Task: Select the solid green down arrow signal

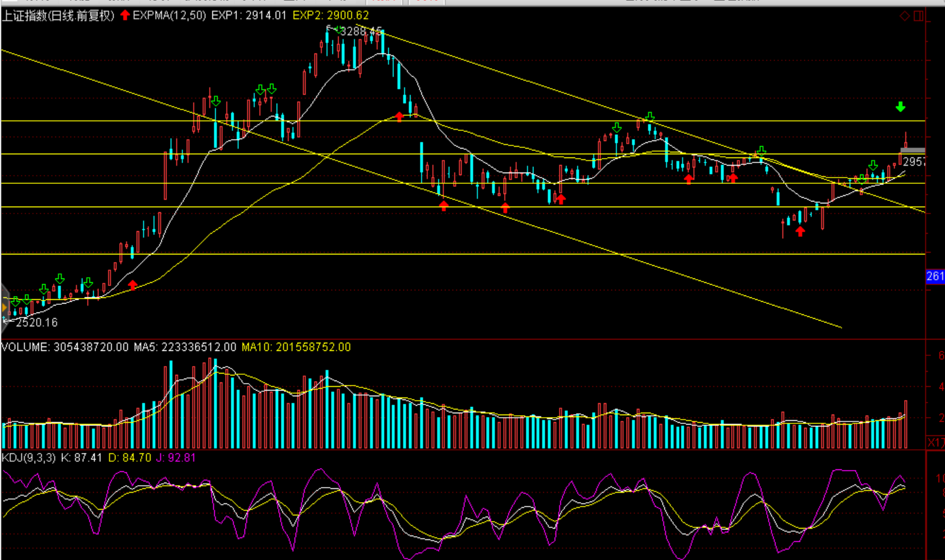Action: tap(900, 107)
